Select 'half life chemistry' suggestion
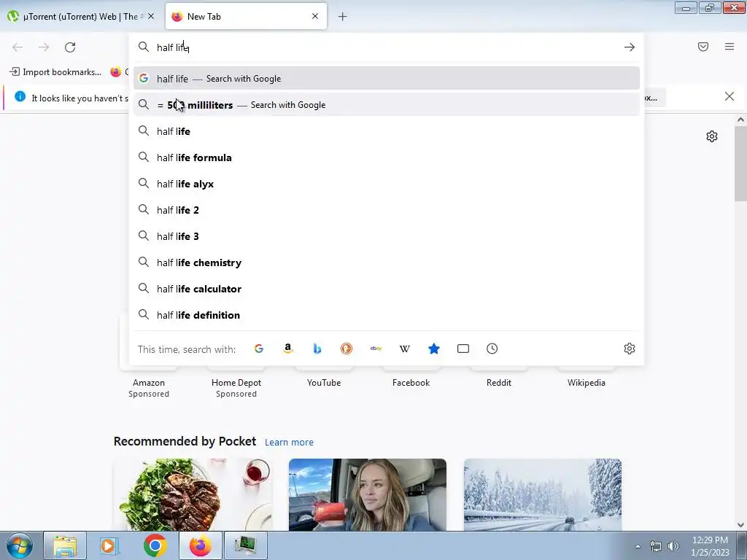 pos(387,262)
